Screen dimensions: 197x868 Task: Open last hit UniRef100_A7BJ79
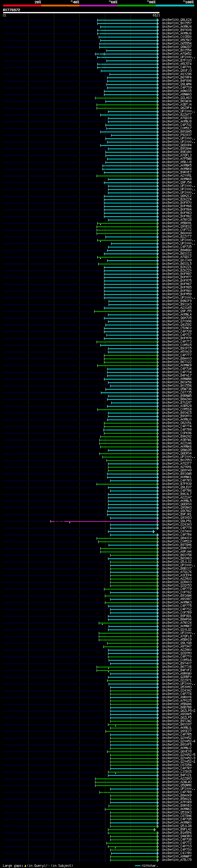[x=177, y=860]
